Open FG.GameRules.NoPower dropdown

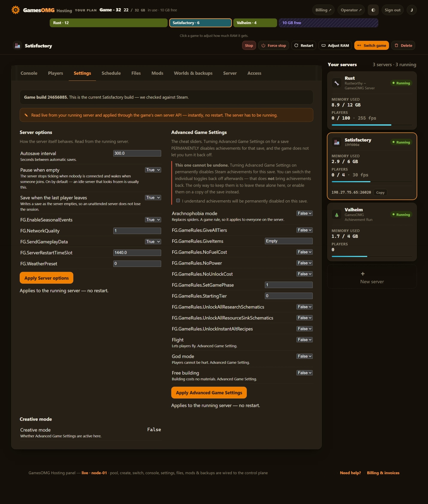tap(304, 263)
